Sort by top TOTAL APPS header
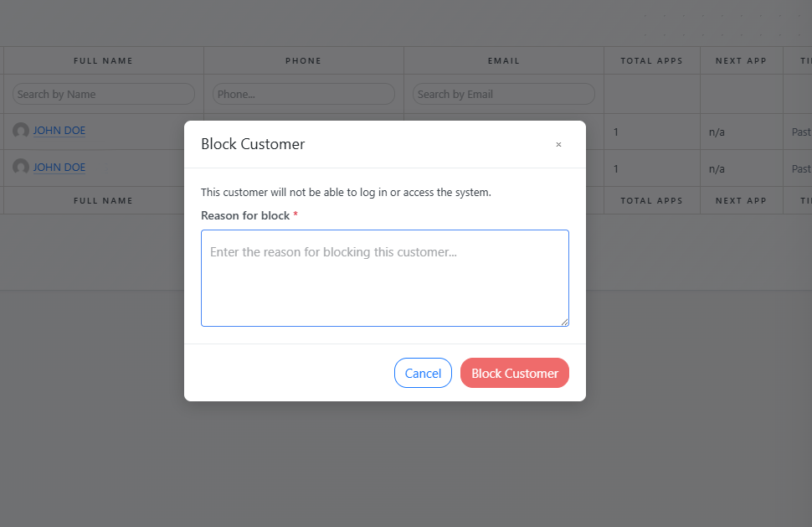The height and width of the screenshot is (527, 812). pos(651,60)
